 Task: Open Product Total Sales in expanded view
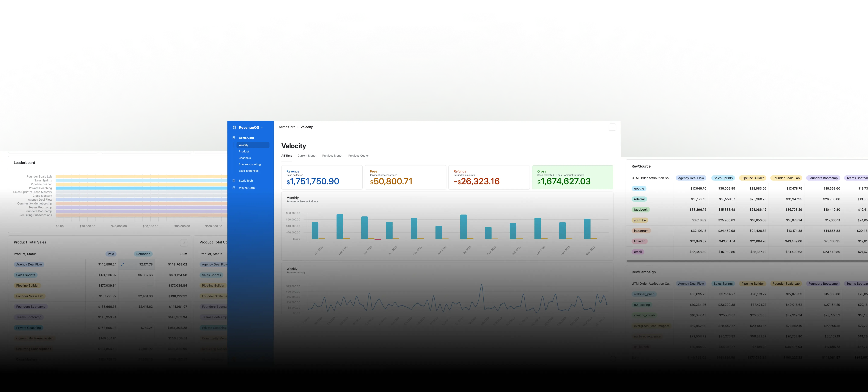(x=184, y=243)
